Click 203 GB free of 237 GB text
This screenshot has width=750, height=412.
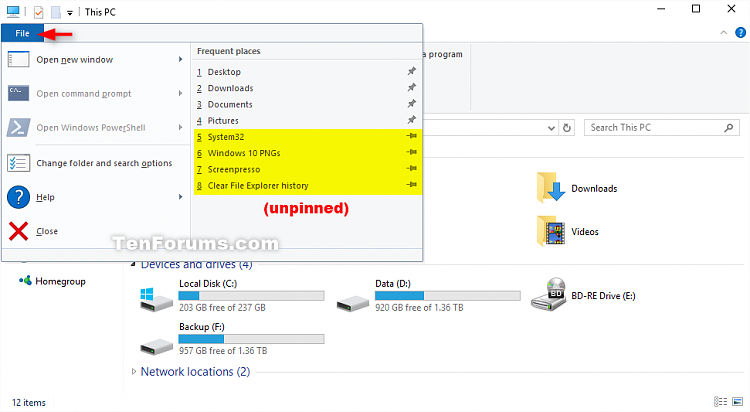click(222, 308)
